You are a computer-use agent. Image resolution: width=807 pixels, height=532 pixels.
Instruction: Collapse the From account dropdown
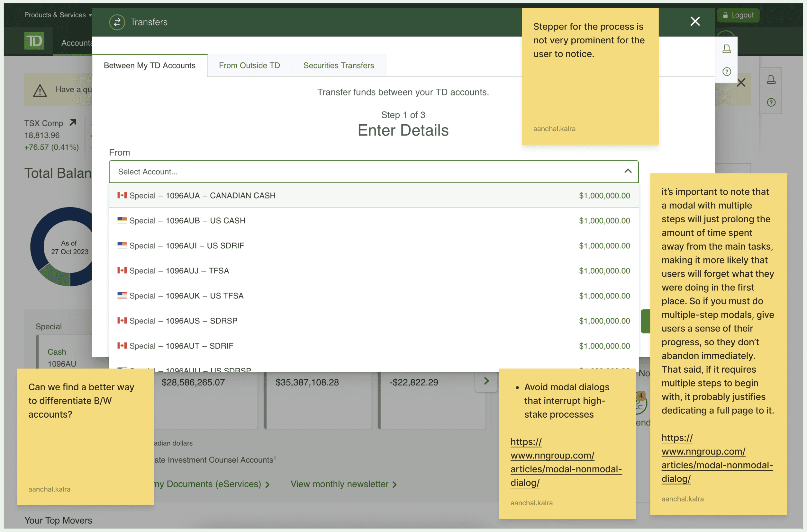click(x=628, y=171)
